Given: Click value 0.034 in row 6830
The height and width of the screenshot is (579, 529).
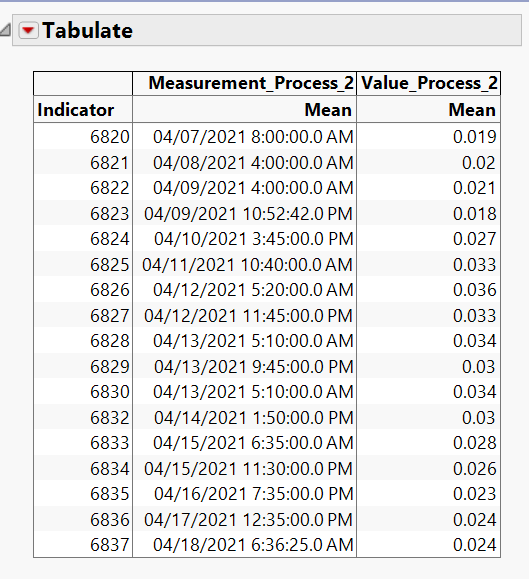Looking at the screenshot, I should [474, 392].
